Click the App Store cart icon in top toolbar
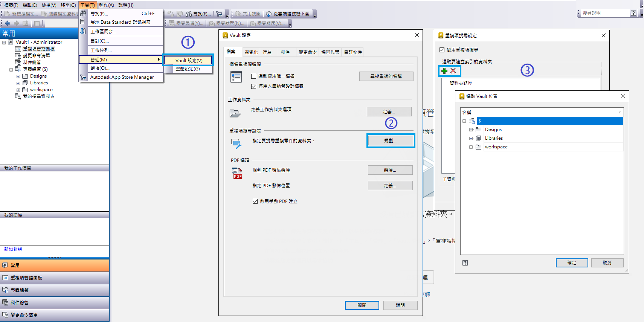Image resolution: width=644 pixels, height=322 pixels. [x=220, y=14]
